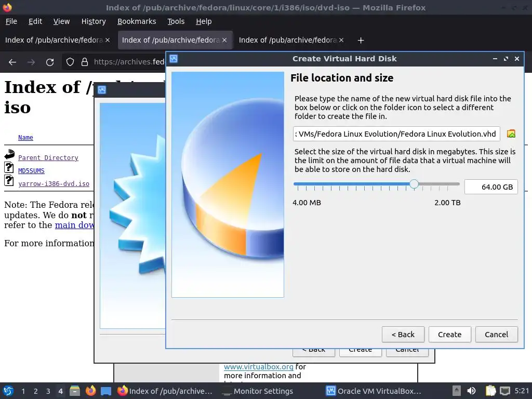Click the removable media tray icon
This screenshot has height=399, width=532.
pos(457,391)
